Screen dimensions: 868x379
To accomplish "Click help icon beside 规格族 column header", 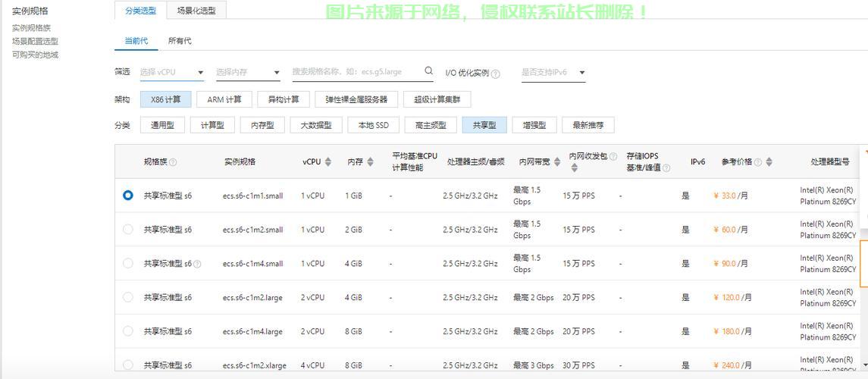I will (173, 162).
